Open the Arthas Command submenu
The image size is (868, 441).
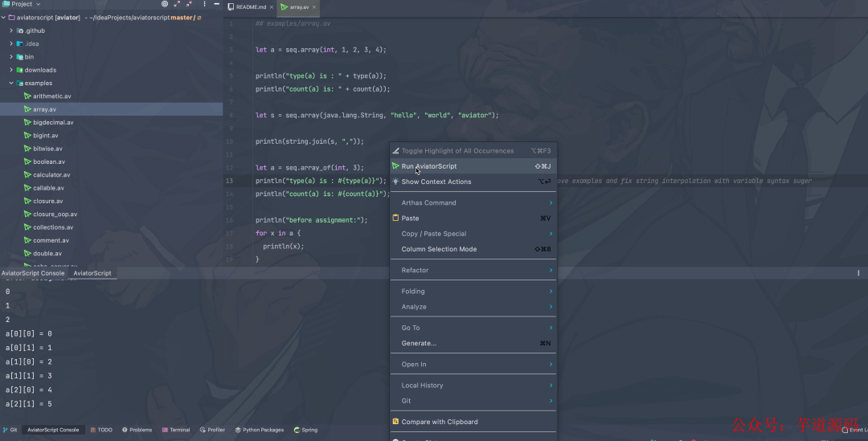[473, 202]
